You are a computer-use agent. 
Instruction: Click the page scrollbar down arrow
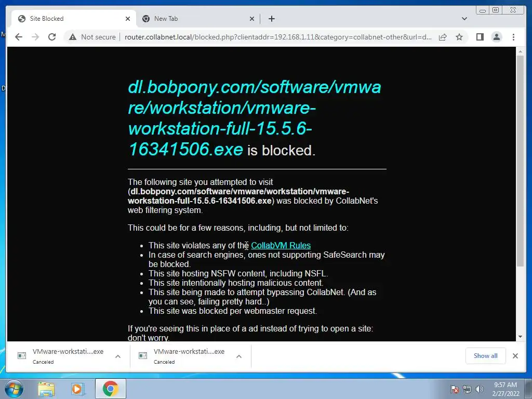point(520,337)
